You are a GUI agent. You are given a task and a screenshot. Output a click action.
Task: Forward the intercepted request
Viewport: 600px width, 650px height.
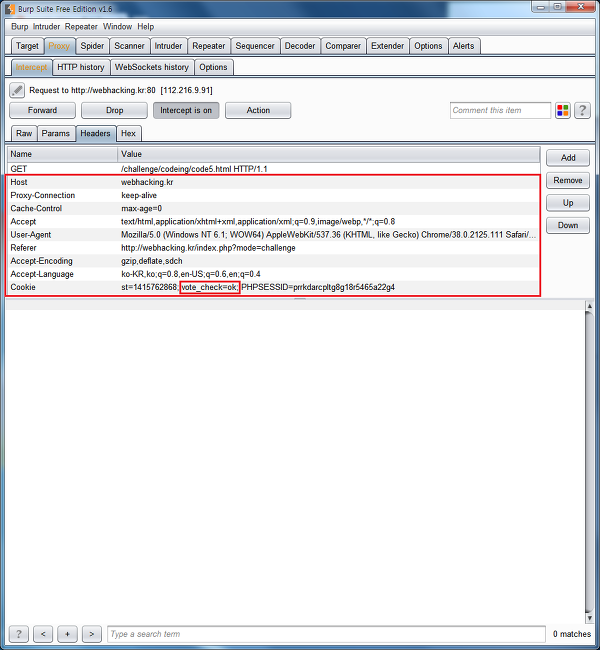click(x=42, y=111)
